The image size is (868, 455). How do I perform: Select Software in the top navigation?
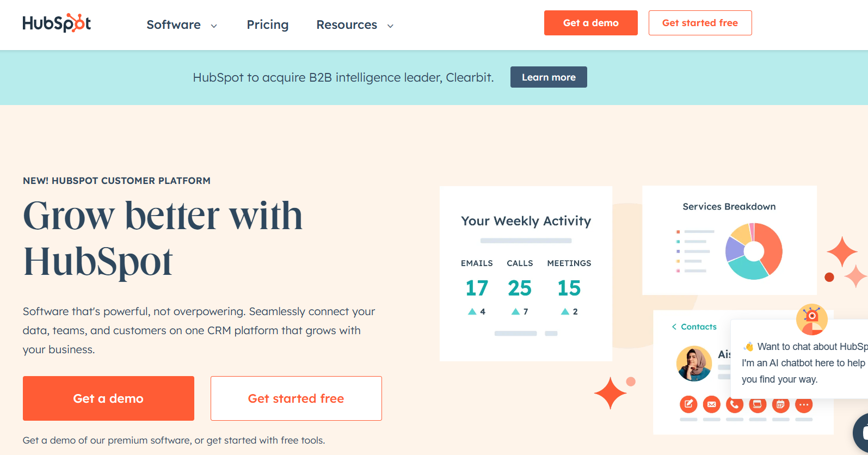[173, 24]
